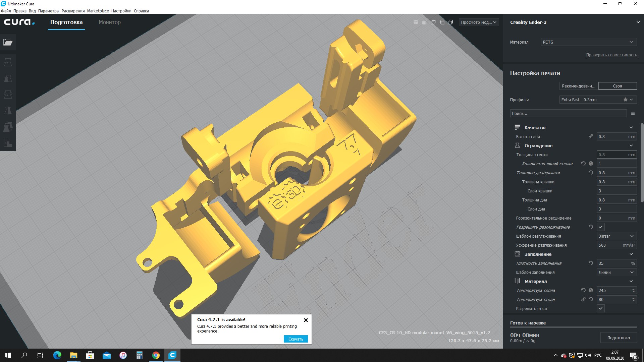Viewport: 644px width, 362px height.
Task: Collapse the Качество settings section
Action: pyautogui.click(x=631, y=127)
